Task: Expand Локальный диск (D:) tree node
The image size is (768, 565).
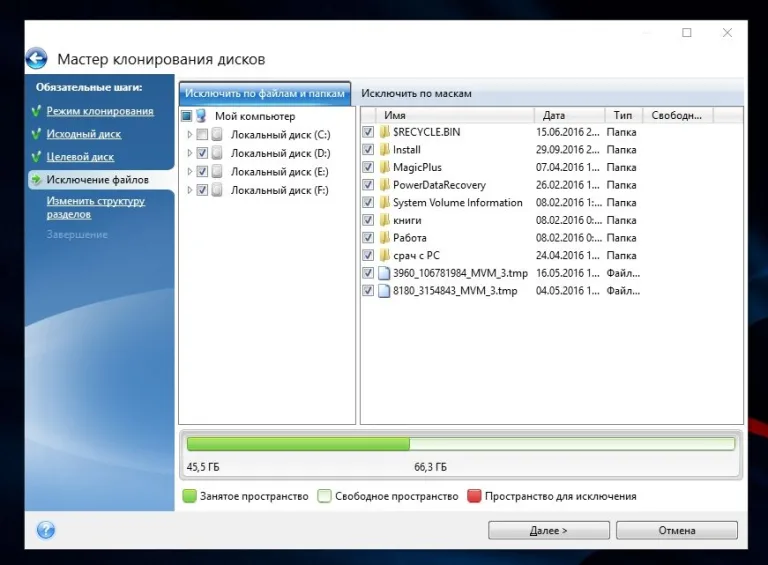Action: 190,153
